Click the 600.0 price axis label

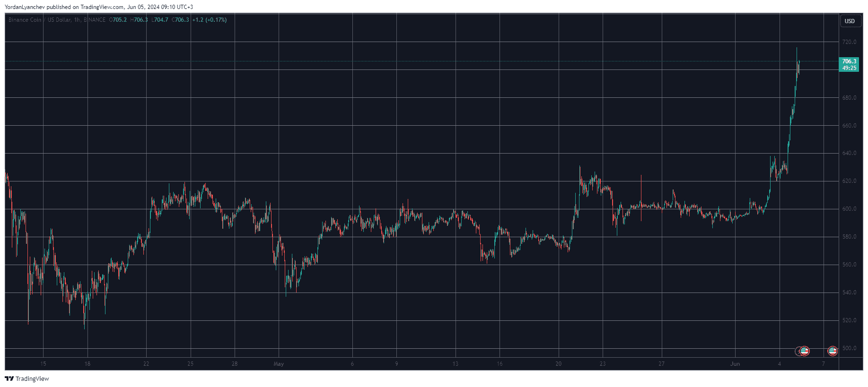coord(849,209)
